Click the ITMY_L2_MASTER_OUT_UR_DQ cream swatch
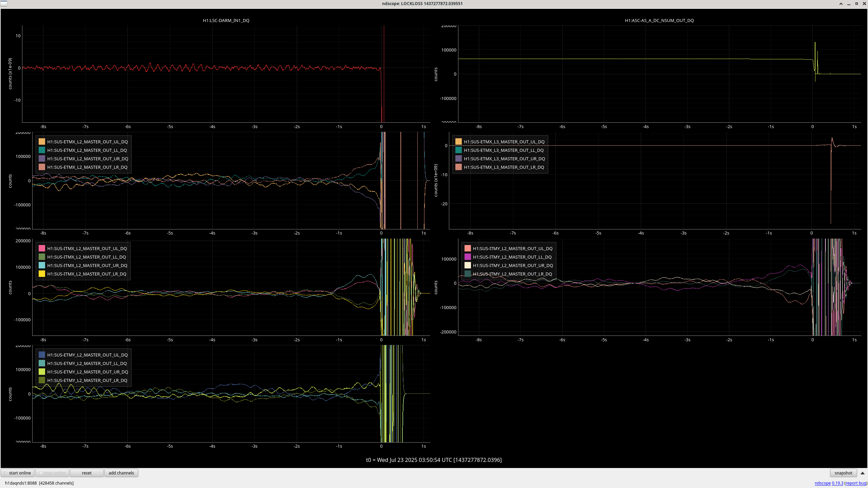The image size is (868, 488). point(468,265)
